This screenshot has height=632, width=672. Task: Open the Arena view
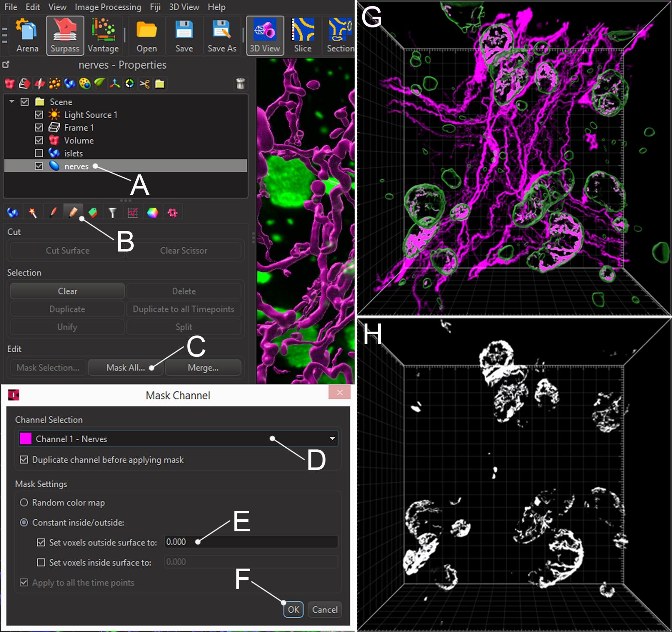click(27, 36)
